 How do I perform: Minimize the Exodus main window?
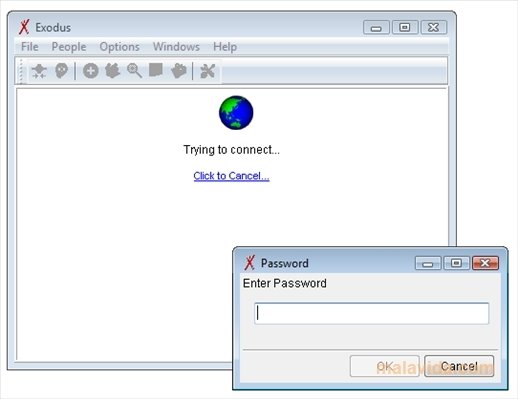click(x=376, y=27)
